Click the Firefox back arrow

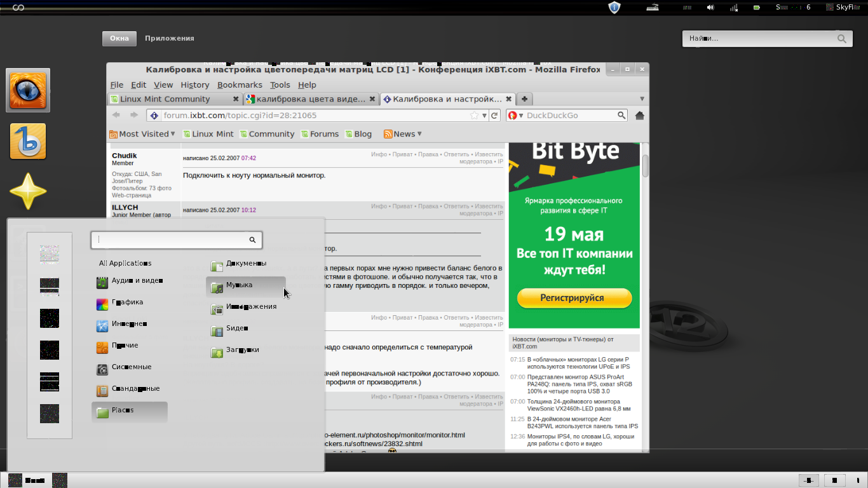pos(116,115)
